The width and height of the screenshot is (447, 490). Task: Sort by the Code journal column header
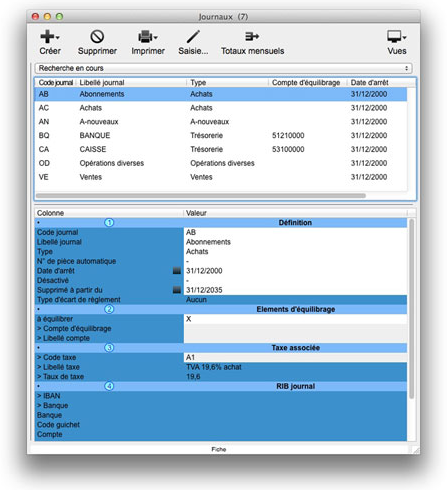(x=56, y=82)
